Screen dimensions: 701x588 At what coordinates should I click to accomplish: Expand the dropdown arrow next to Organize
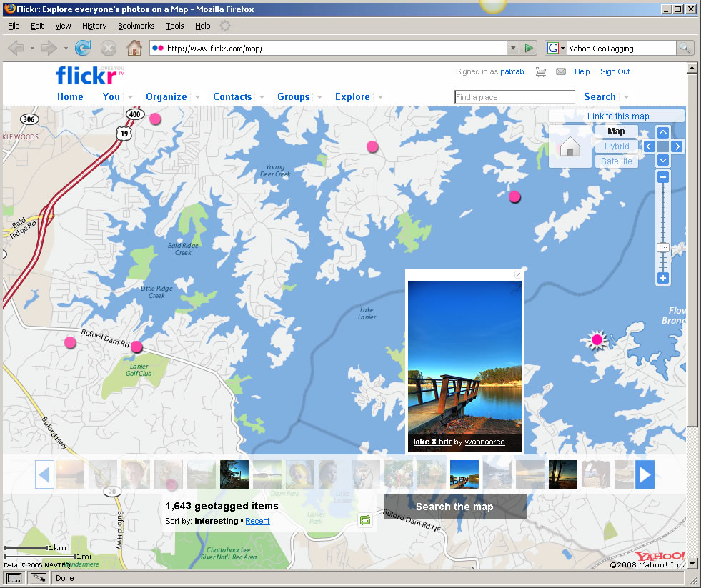(x=197, y=97)
